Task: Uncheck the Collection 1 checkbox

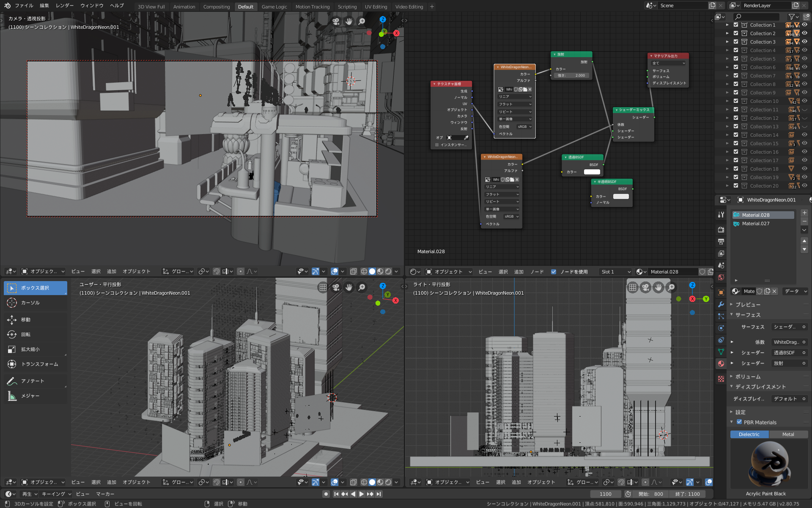Action: click(736, 25)
